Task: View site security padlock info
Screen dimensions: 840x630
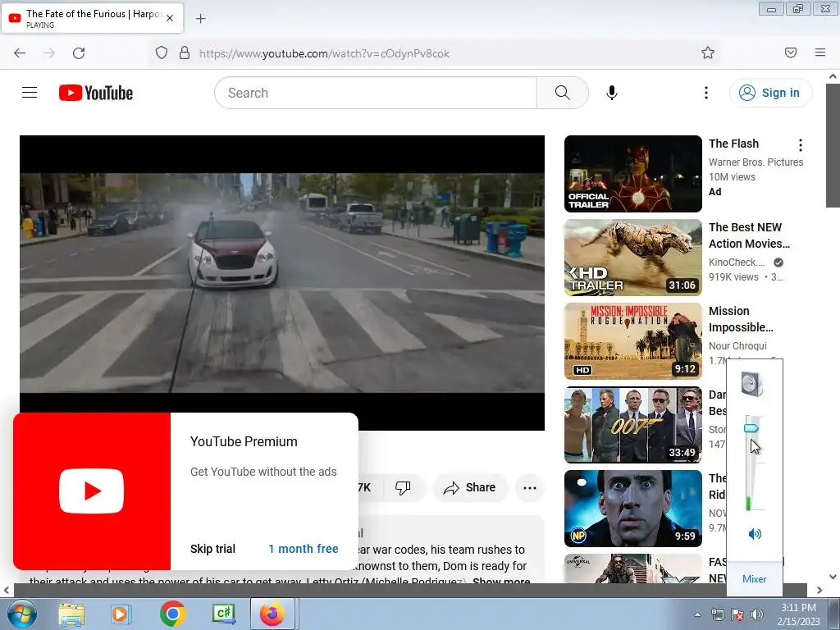Action: (185, 53)
